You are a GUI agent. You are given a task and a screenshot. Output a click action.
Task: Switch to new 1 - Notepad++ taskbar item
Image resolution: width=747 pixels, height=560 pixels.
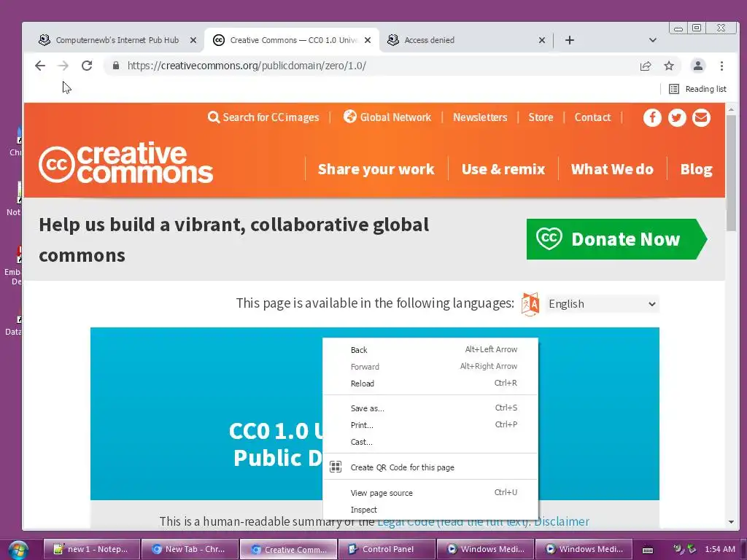(92, 549)
